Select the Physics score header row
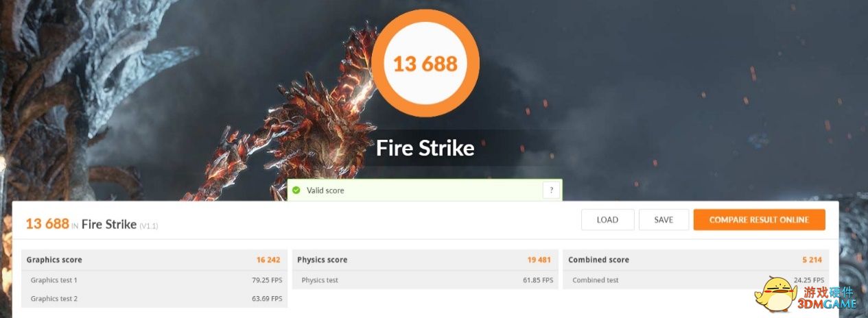This screenshot has height=318, width=868. [x=425, y=260]
